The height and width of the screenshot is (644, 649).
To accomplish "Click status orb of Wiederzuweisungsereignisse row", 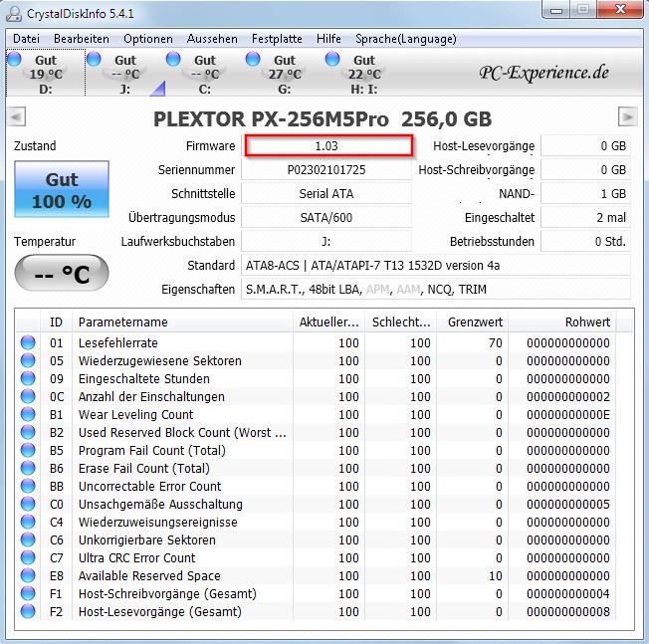I will tap(28, 522).
